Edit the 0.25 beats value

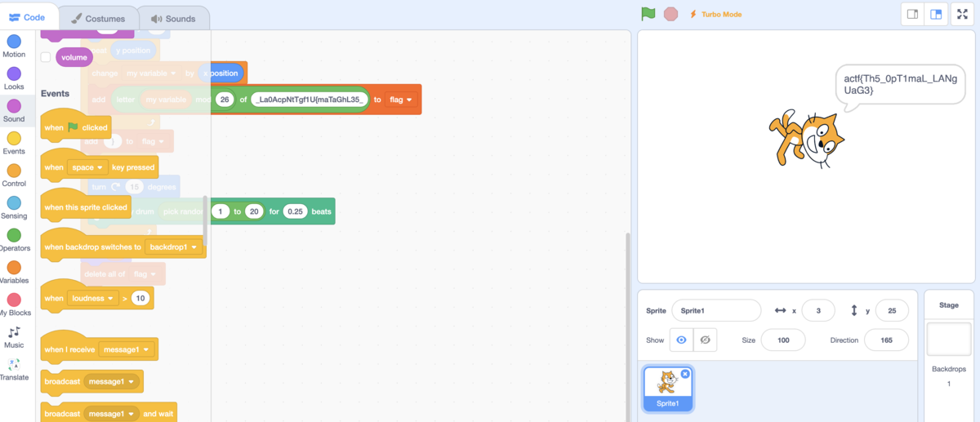[296, 211]
